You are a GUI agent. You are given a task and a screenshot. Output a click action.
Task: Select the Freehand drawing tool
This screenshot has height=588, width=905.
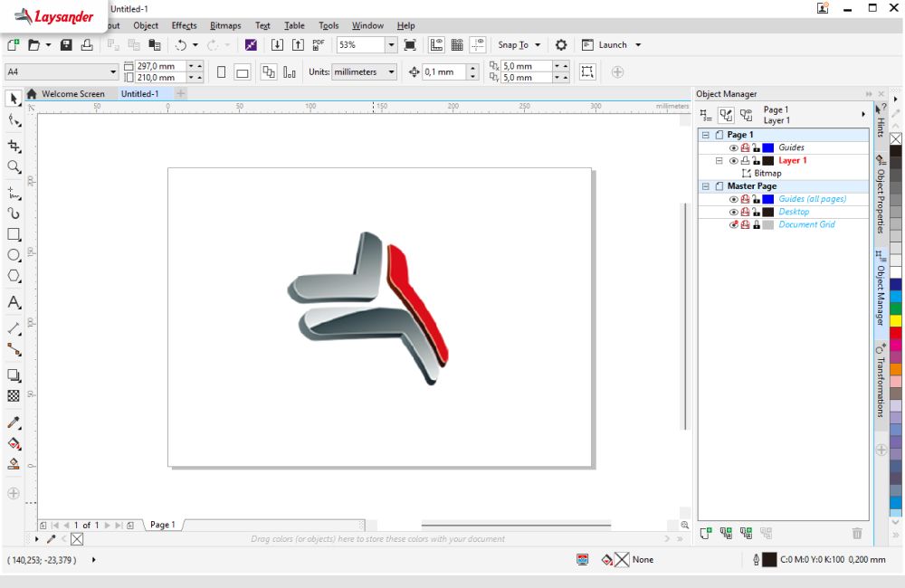point(14,193)
